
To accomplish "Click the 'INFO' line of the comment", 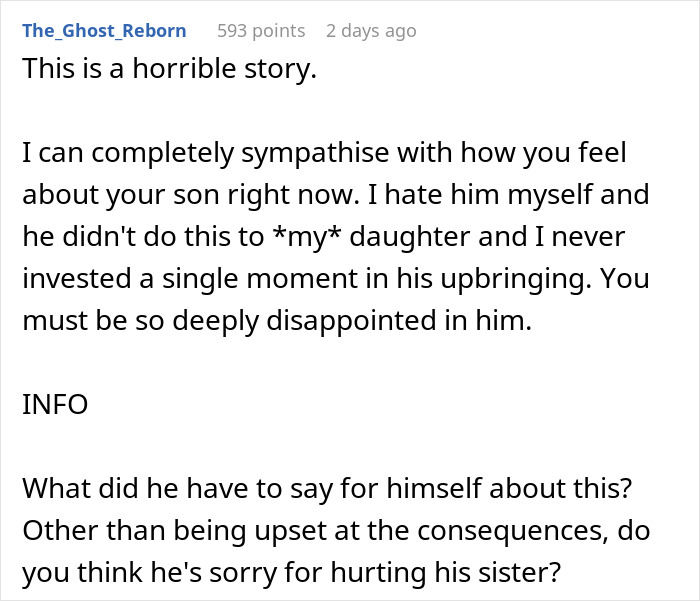I will (x=55, y=405).
